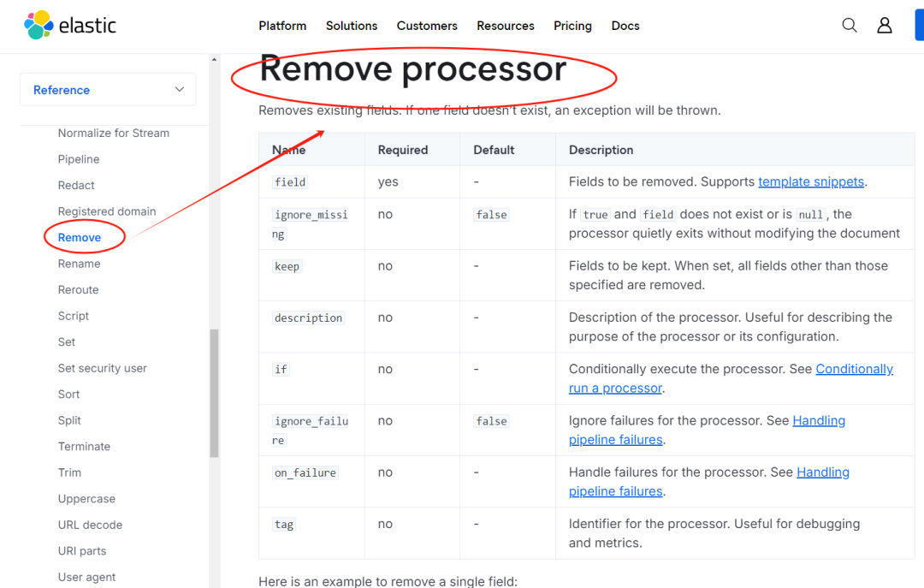Follow the template snippets link

pyautogui.click(x=811, y=181)
